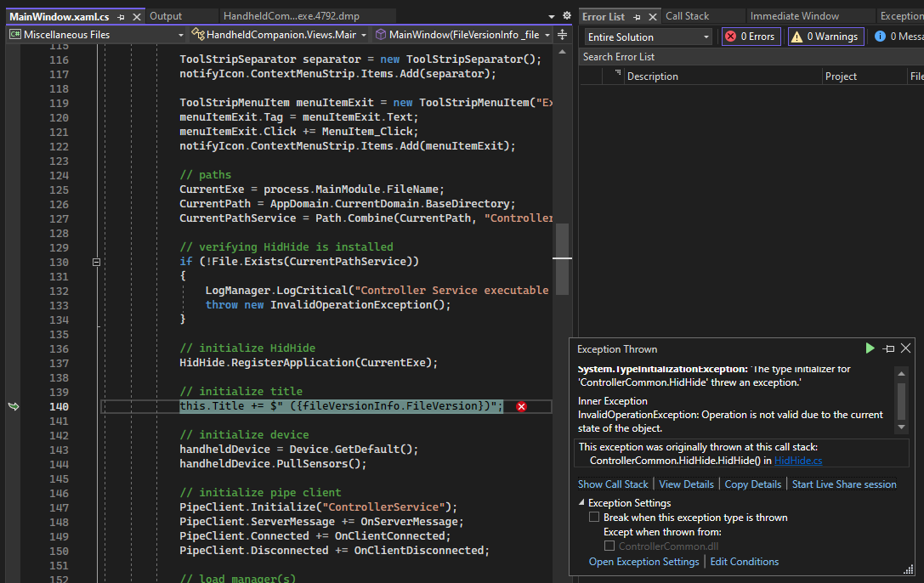Pin the MainWindow.xaml.cs tab

pos(121,17)
